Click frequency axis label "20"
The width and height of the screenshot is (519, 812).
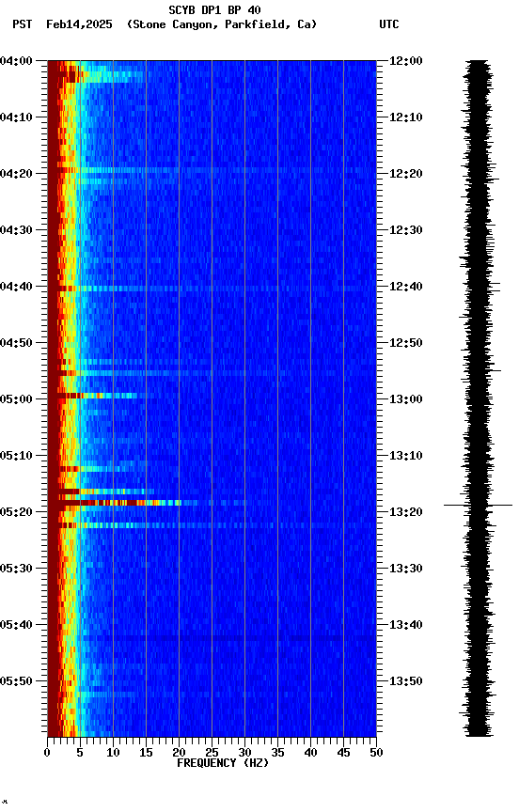(x=179, y=753)
